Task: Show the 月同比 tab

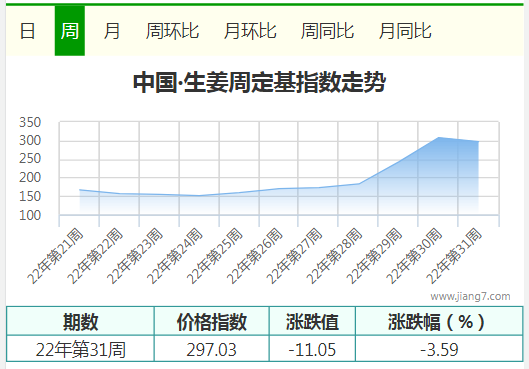Action: pyautogui.click(x=405, y=31)
